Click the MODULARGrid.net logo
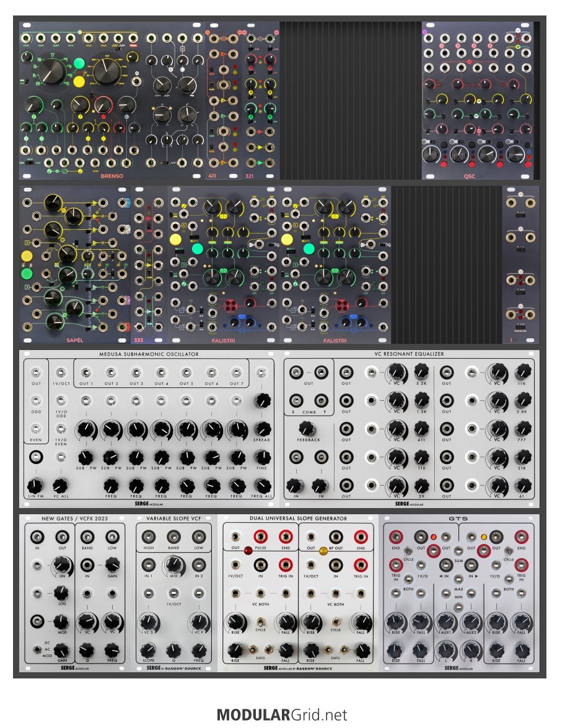 click(282, 714)
